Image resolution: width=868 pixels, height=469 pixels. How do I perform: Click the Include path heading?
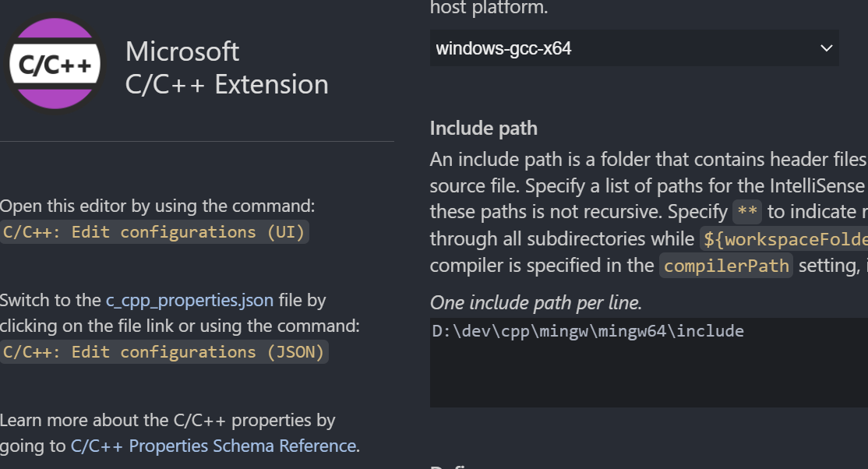(x=483, y=128)
